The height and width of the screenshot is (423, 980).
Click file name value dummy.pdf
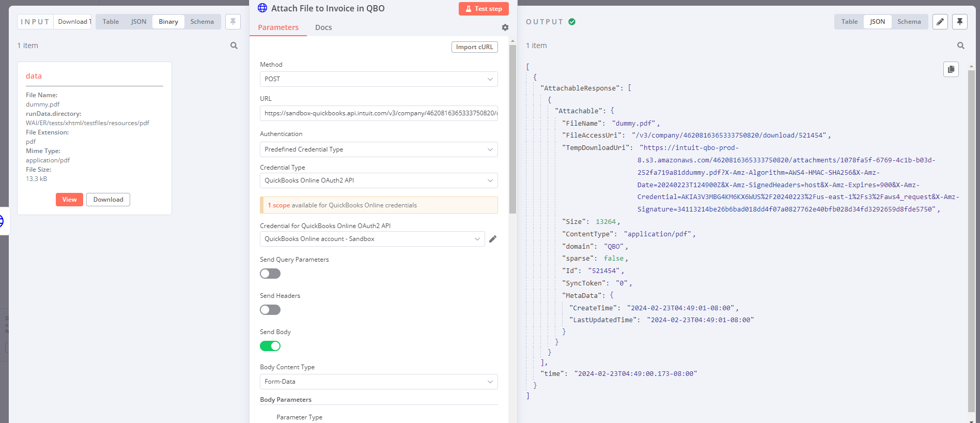pos(43,104)
